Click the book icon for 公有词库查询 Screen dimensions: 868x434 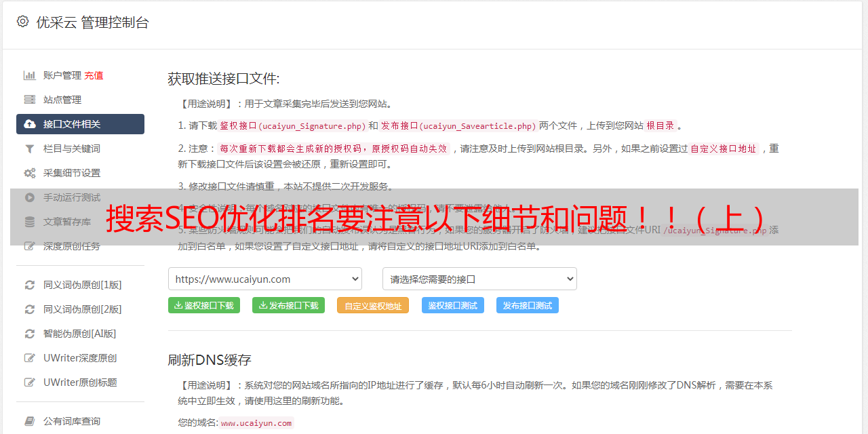(x=30, y=421)
